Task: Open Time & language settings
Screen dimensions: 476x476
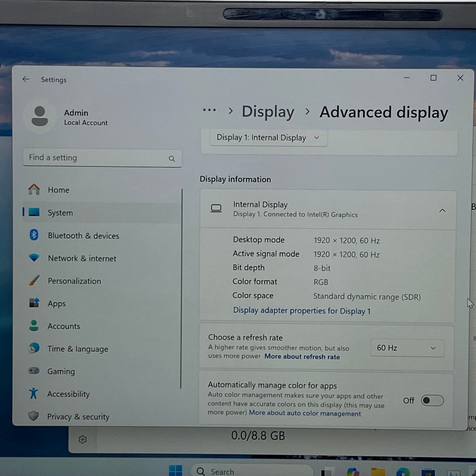Action: pyautogui.click(x=78, y=349)
